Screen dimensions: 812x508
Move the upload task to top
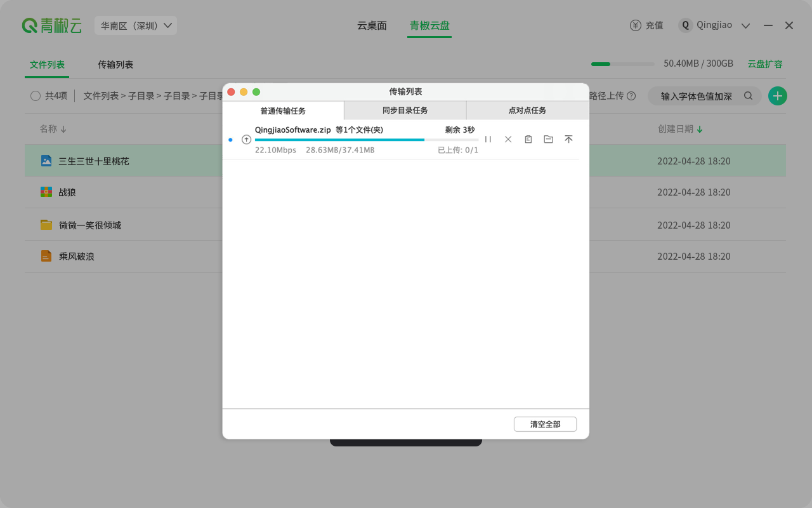click(x=568, y=139)
